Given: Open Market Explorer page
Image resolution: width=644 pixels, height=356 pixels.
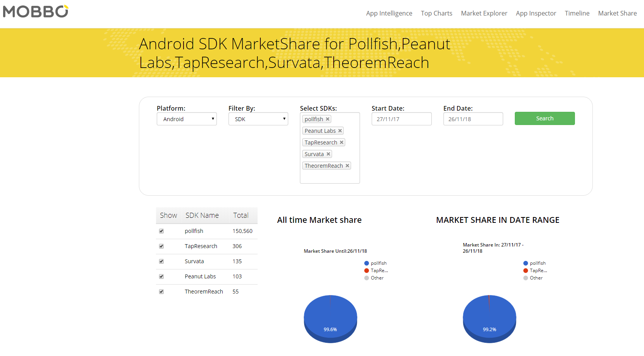Looking at the screenshot, I should (484, 13).
